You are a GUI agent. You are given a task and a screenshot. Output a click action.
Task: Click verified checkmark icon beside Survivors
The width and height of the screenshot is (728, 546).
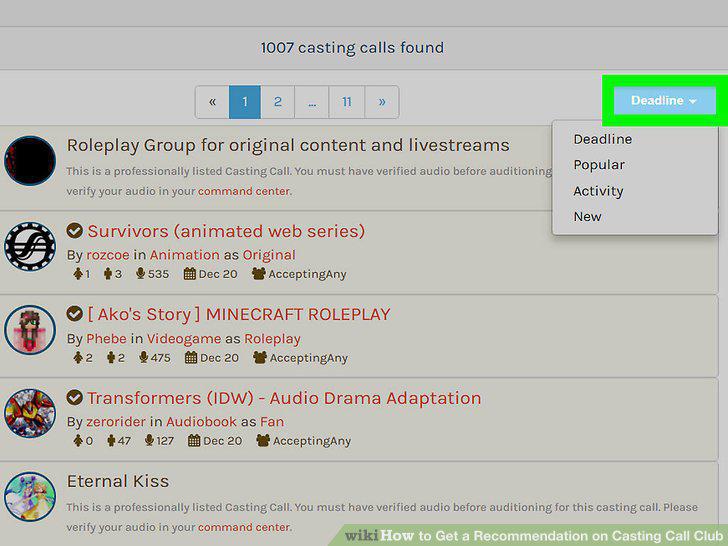click(74, 230)
